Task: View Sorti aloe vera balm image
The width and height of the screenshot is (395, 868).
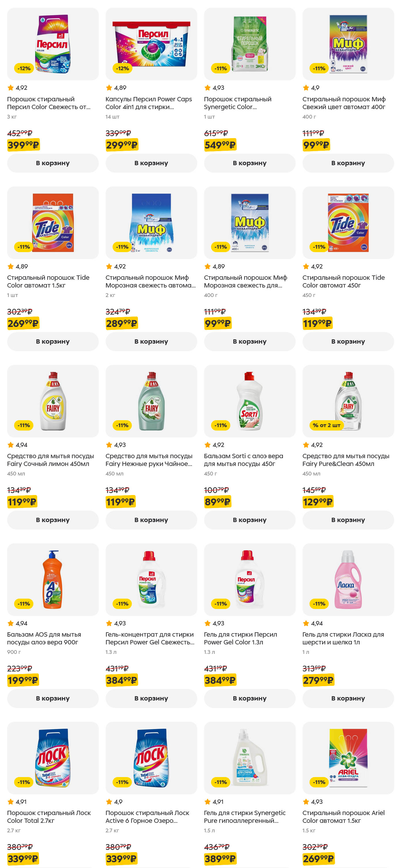Action: click(249, 401)
